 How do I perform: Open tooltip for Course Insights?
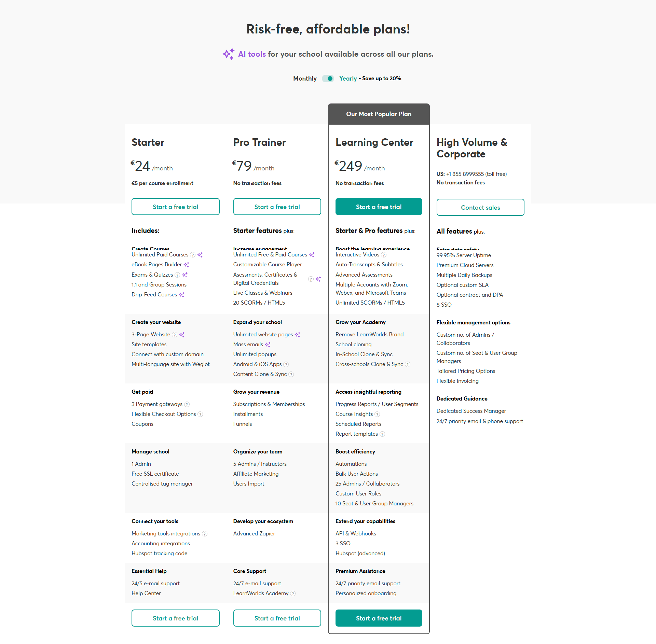point(378,414)
